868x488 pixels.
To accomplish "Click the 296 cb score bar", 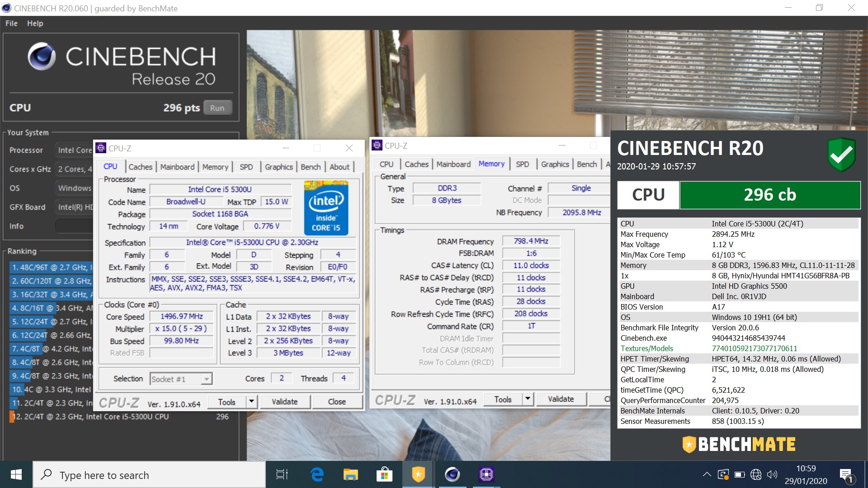I will (770, 195).
